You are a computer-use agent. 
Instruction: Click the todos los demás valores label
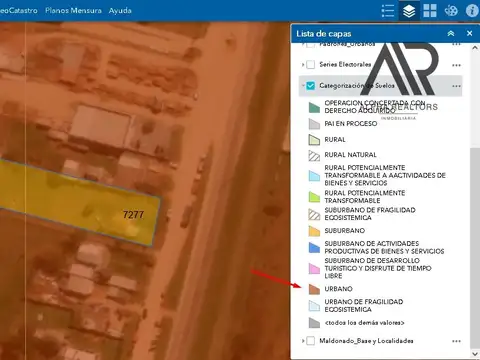[364, 323]
